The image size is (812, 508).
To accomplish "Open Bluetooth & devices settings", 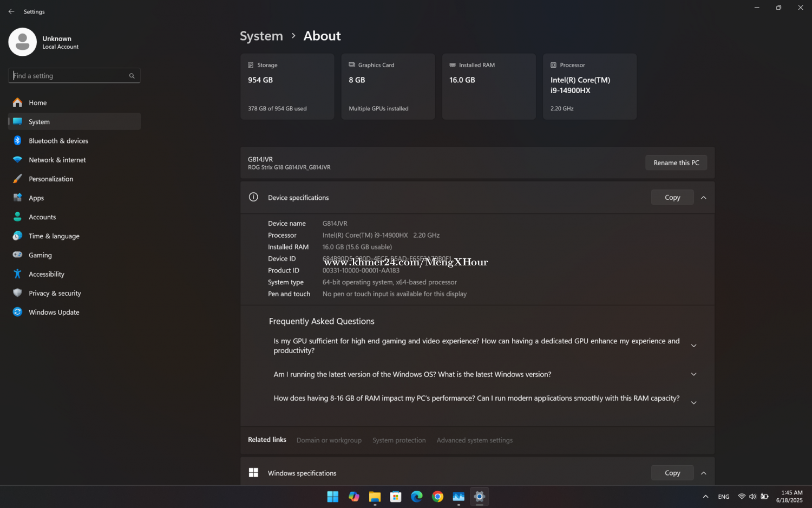I will point(74,141).
